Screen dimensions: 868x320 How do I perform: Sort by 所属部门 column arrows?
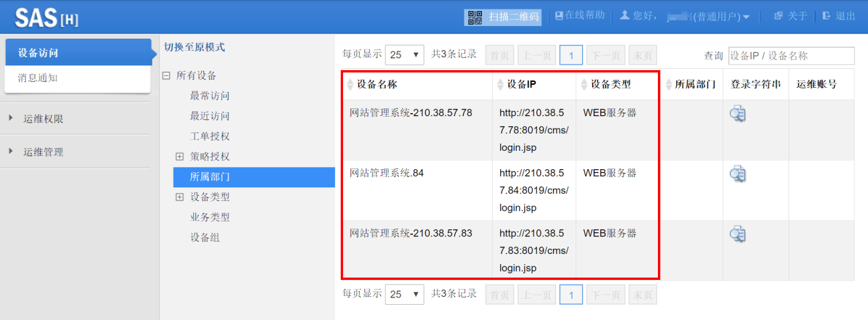(669, 85)
